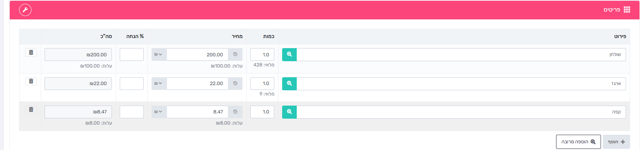Viewport: 644px width, 150px height.
Task: Click the הוסף add row button
Action: 616,142
